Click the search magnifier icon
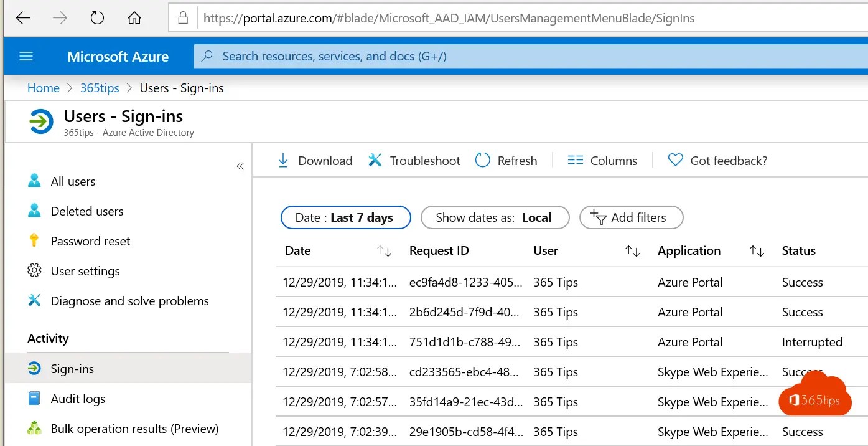This screenshot has width=868, height=446. pos(208,56)
